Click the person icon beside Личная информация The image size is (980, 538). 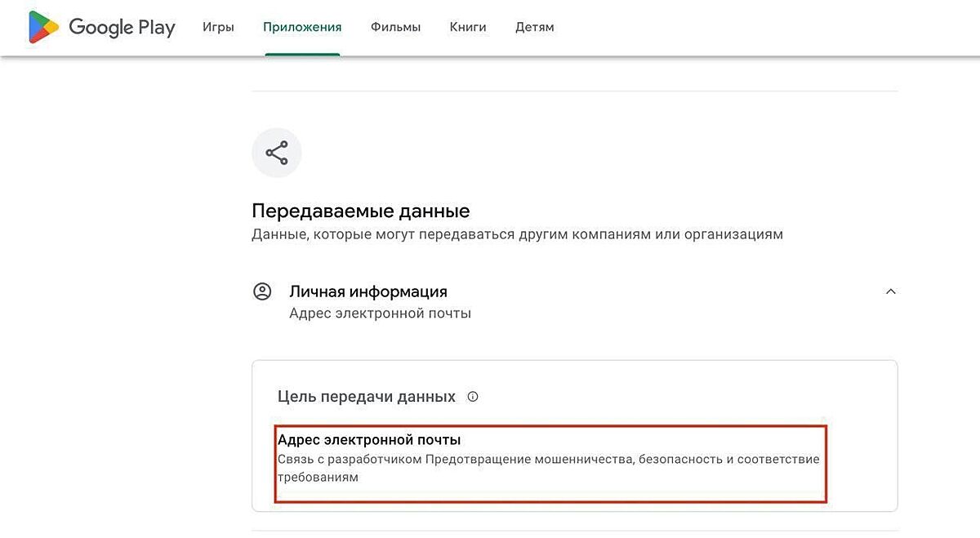pos(262,291)
